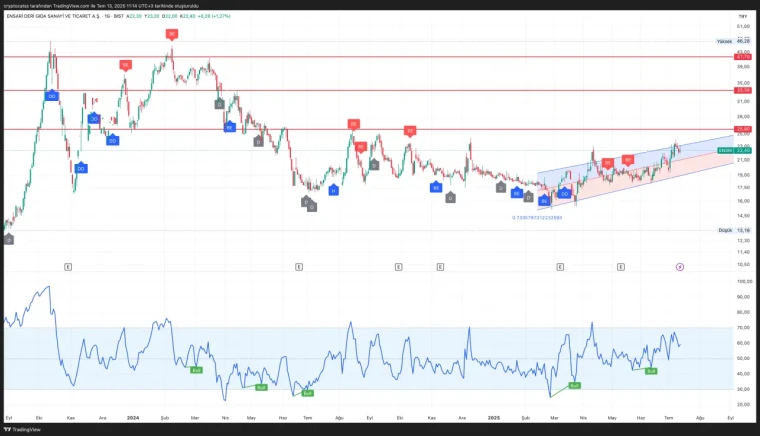Click the topmost red signal marker at peak
Viewport: 760px width, 436px height.
point(172,34)
